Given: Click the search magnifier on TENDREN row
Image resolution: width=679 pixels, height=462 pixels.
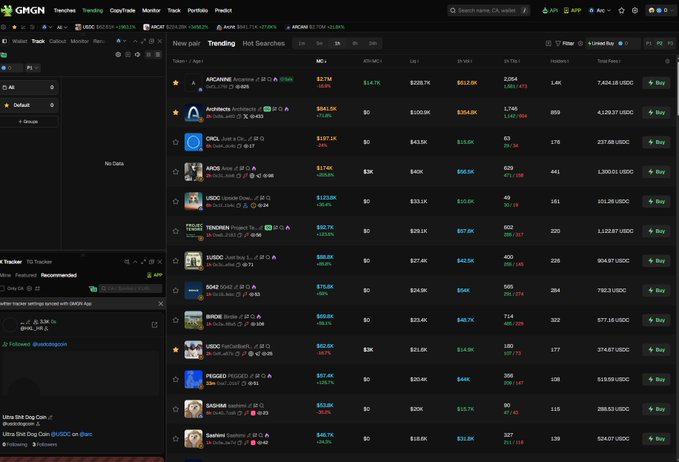Looking at the screenshot, I should click(x=281, y=228).
